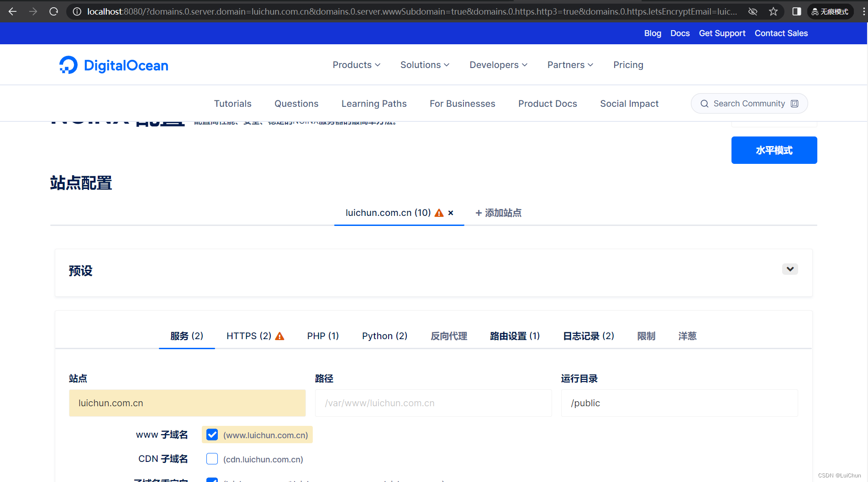This screenshot has height=482, width=868.
Task: Click the browser back arrow
Action: pyautogui.click(x=12, y=11)
